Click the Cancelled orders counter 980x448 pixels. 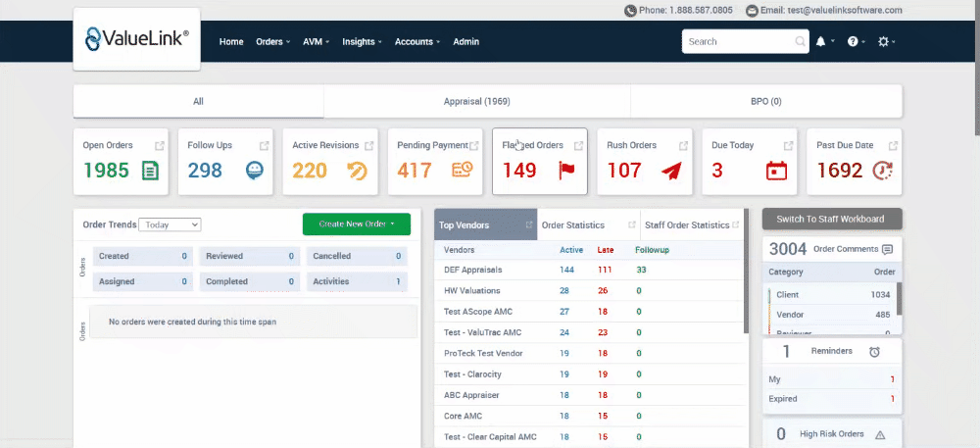coord(357,256)
